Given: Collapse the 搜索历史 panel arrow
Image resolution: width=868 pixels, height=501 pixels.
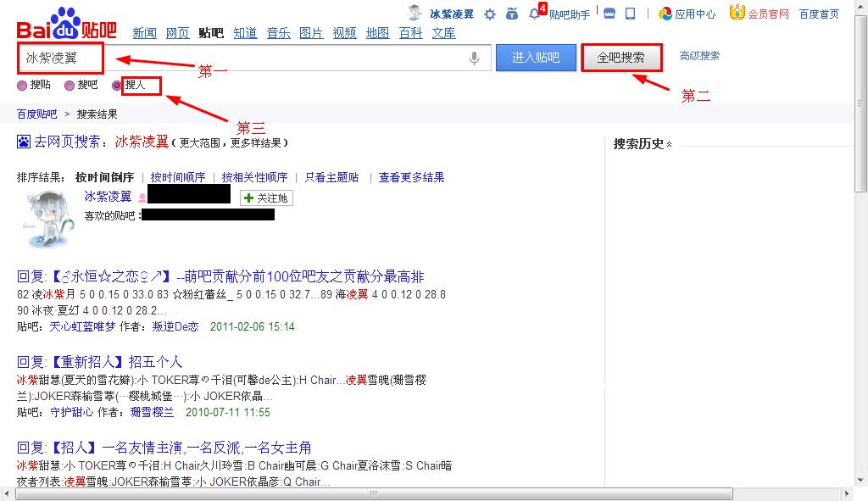Looking at the screenshot, I should (x=670, y=145).
